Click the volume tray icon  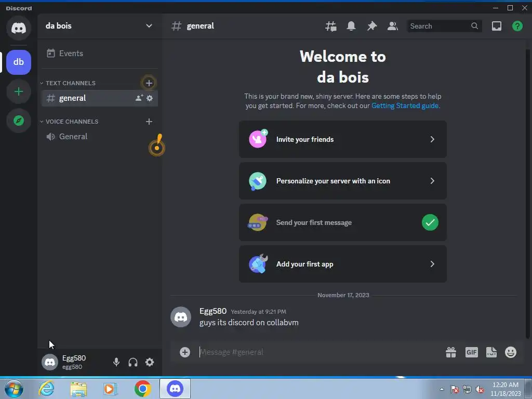click(x=480, y=389)
